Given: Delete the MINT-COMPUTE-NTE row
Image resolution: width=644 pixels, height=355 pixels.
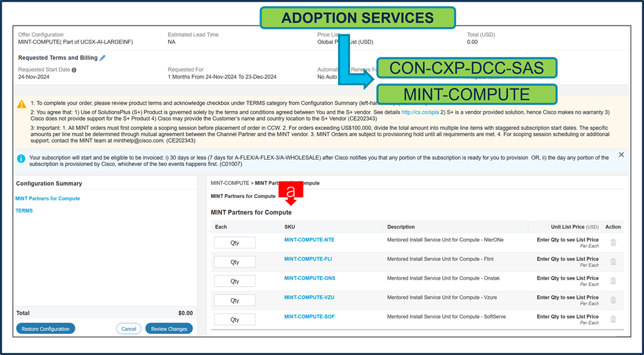Looking at the screenshot, I should pos(613,243).
